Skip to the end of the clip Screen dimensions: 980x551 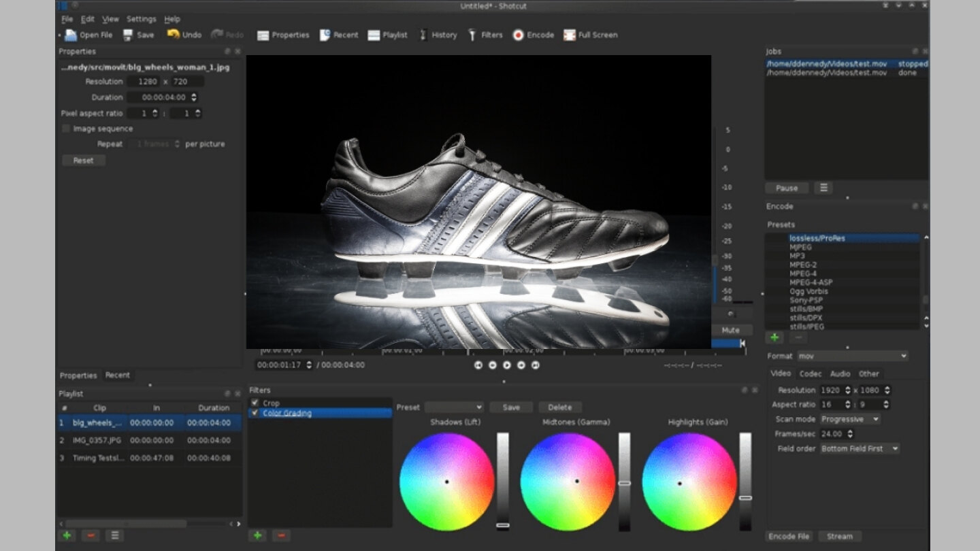[536, 365]
